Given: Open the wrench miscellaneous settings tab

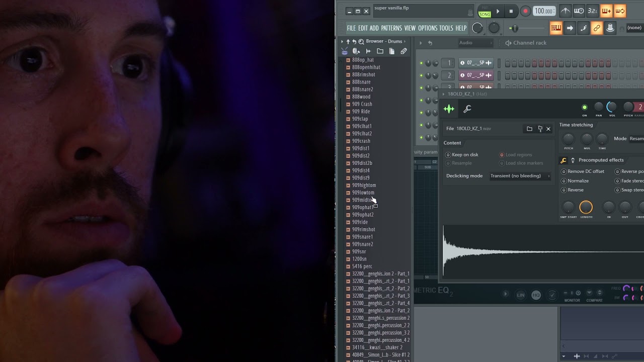Looking at the screenshot, I should pyautogui.click(x=467, y=109).
